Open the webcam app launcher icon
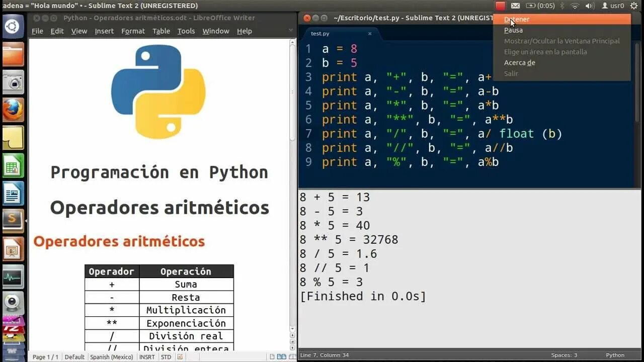644x362 pixels. [x=13, y=303]
